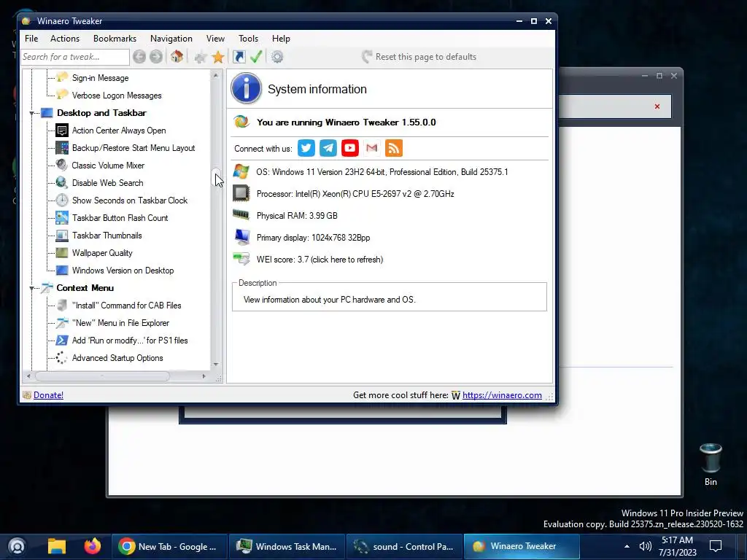Collapse the Desktop and Taskbar tree node
This screenshot has height=560, width=747.
(32, 113)
